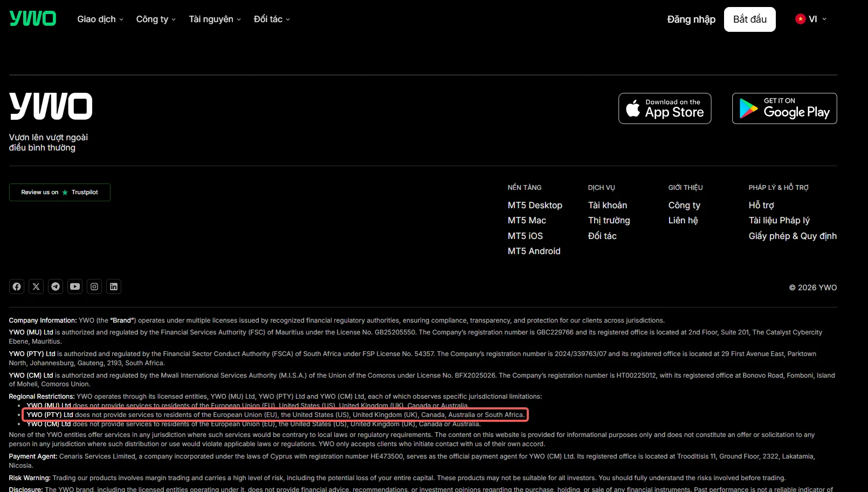The image size is (868, 492).
Task: Open the X (Twitter) social icon
Action: coord(36,286)
